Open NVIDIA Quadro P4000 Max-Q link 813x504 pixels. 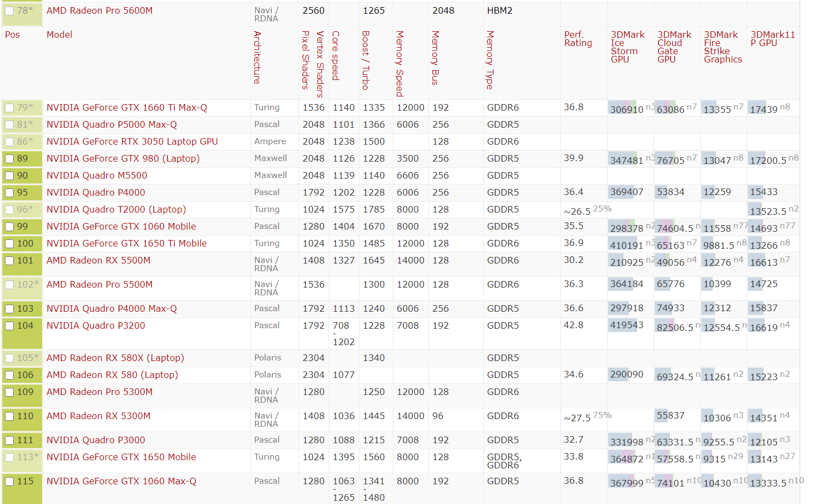coord(112,308)
